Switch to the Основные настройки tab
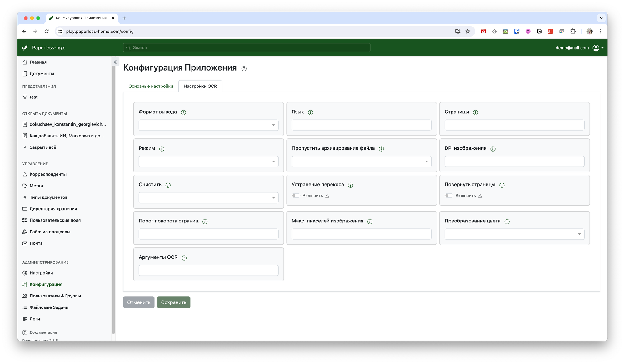 [x=151, y=86]
